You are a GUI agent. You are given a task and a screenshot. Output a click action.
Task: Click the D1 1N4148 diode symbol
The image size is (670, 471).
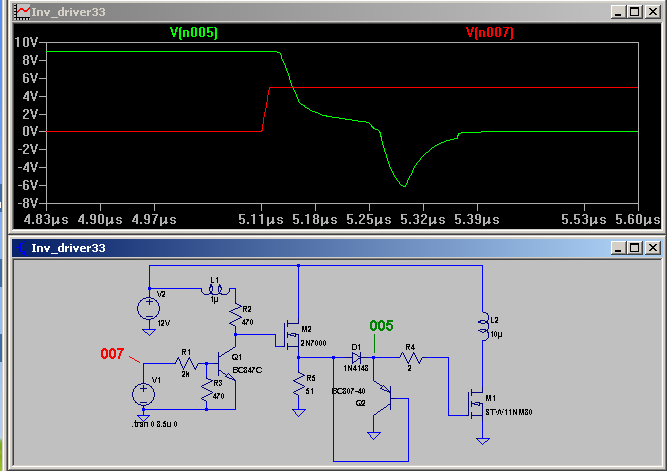pyautogui.click(x=355, y=357)
